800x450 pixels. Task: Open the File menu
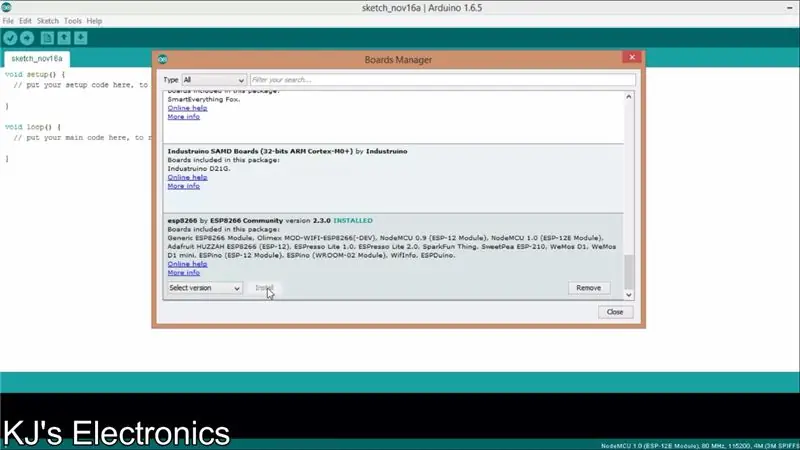8,21
